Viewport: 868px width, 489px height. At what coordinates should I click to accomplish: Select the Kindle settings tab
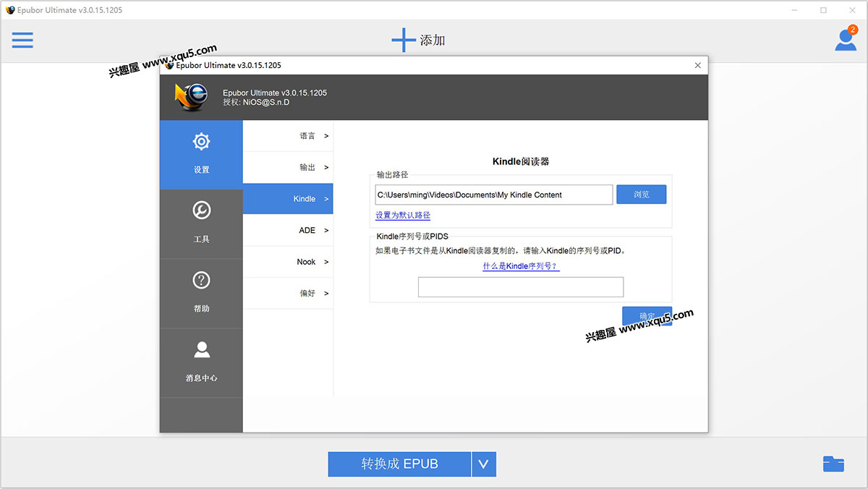coord(288,199)
